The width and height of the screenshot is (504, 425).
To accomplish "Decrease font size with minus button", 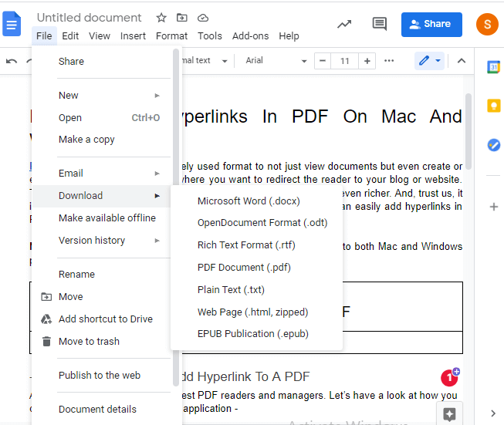I will click(323, 61).
